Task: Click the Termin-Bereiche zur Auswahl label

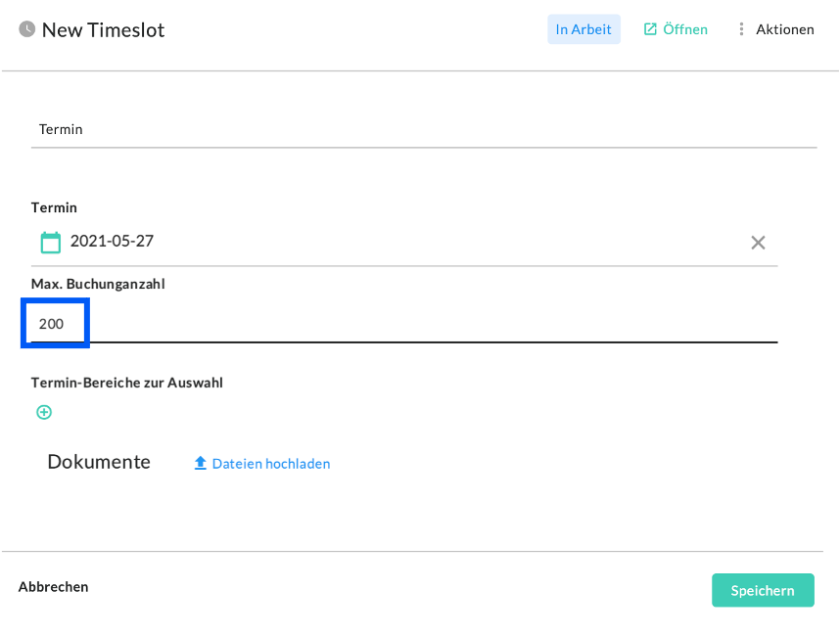Action: [x=127, y=383]
